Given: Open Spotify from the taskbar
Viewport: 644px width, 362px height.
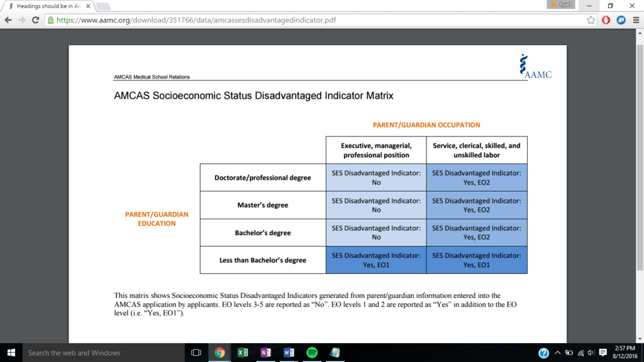Looking at the screenshot, I should coord(312,353).
